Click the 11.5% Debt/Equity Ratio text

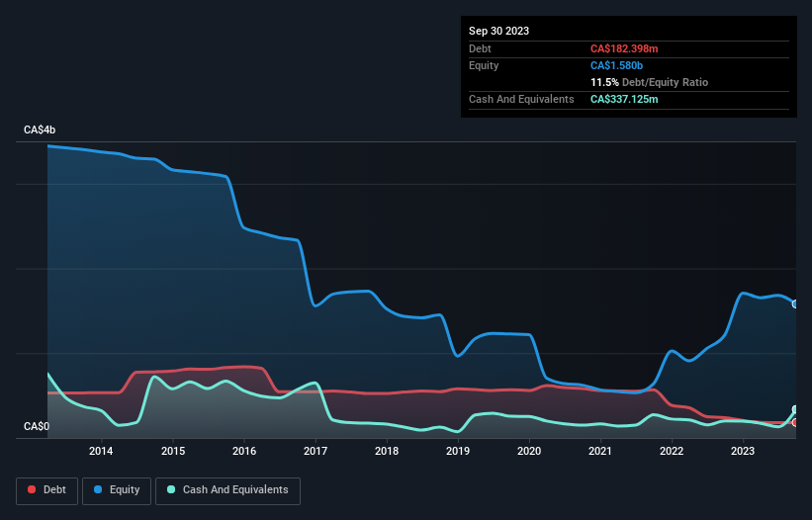(x=649, y=82)
